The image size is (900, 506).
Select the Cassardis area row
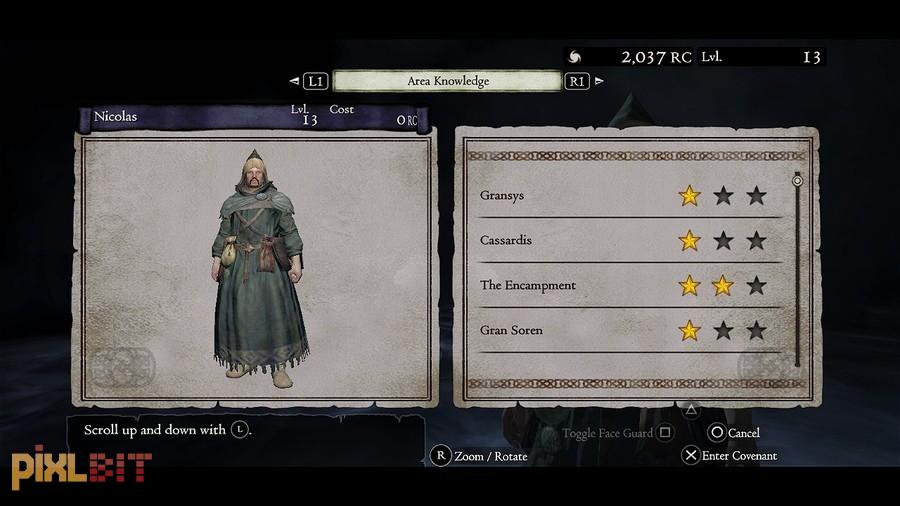(x=630, y=240)
